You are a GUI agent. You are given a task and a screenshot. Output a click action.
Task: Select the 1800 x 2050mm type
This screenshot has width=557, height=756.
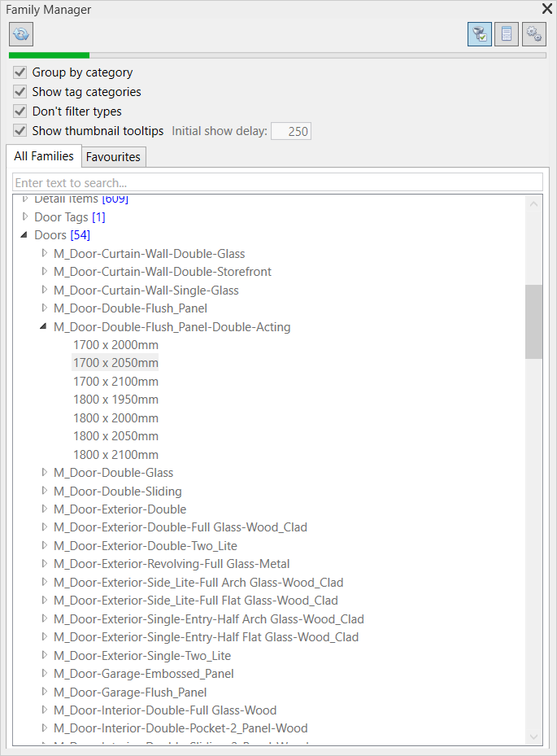(115, 436)
